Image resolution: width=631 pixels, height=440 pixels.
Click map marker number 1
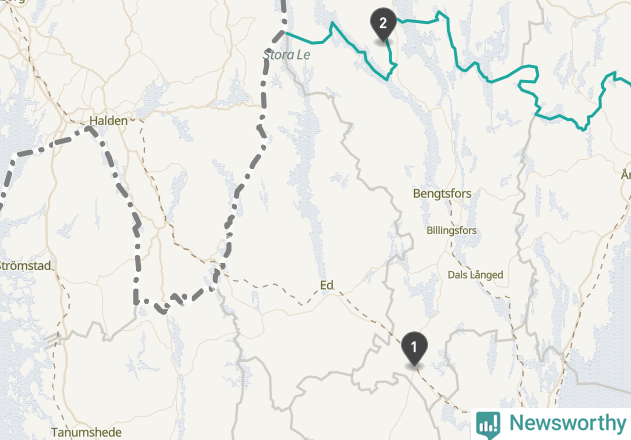click(414, 349)
